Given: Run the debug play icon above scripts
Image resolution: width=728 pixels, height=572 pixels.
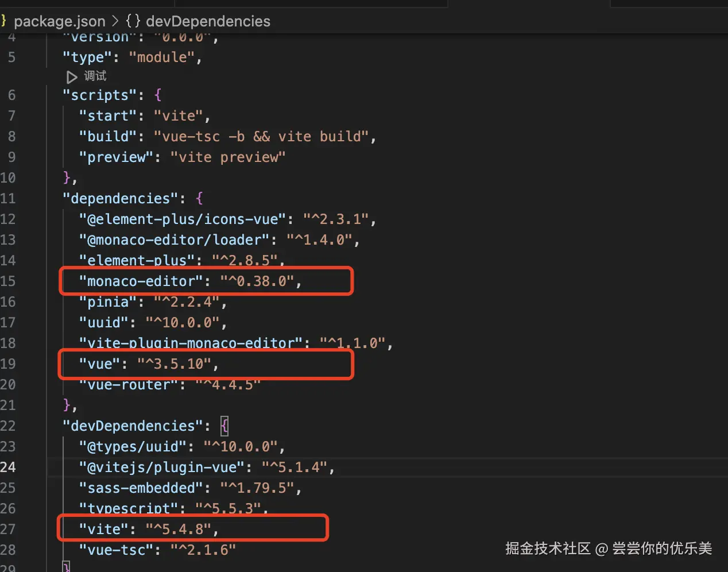Looking at the screenshot, I should click(72, 77).
